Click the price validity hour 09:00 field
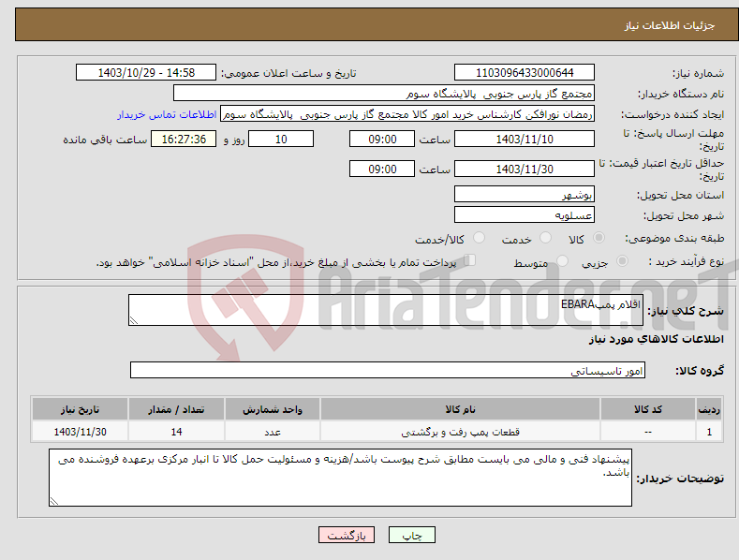 [x=382, y=169]
